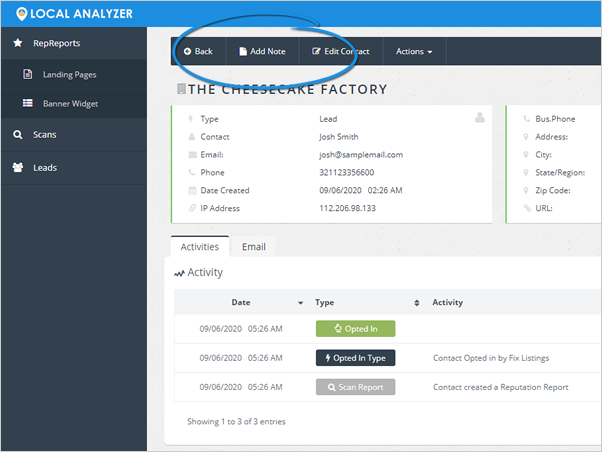
Task: Open Banner Widget in the sidebar
Action: (70, 103)
